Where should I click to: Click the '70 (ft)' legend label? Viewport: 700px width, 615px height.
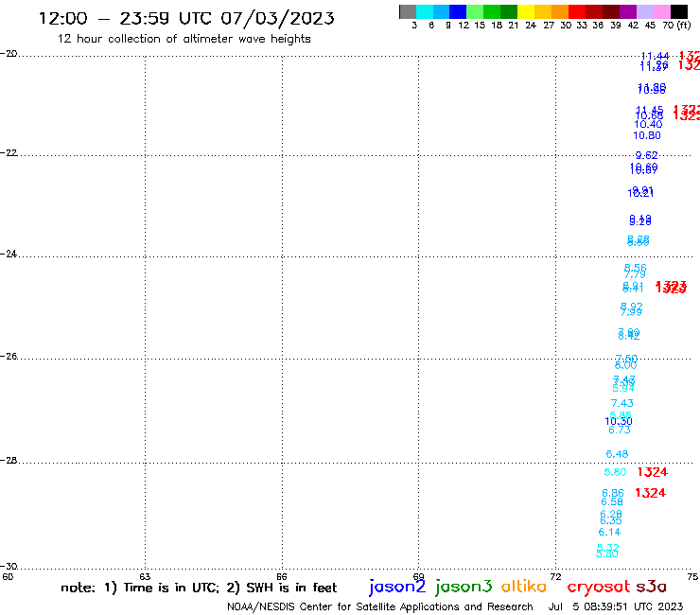676,26
